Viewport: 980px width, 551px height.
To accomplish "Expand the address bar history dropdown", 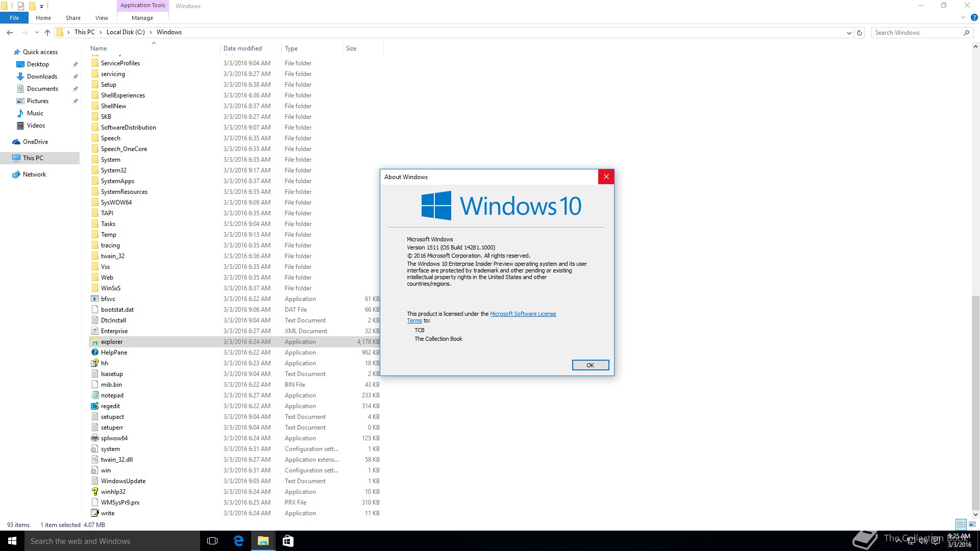I will 849,33.
